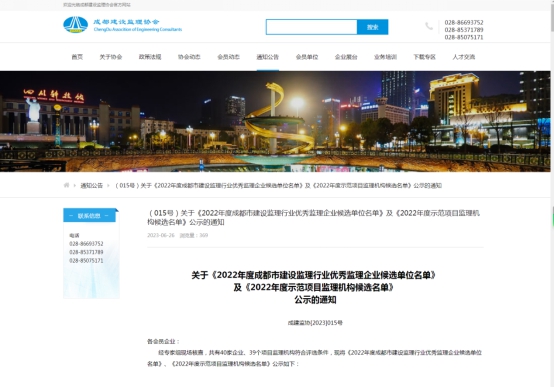The height and width of the screenshot is (387, 554).
Task: Click the 通知公告 breadcrumb link
Action: click(92, 186)
